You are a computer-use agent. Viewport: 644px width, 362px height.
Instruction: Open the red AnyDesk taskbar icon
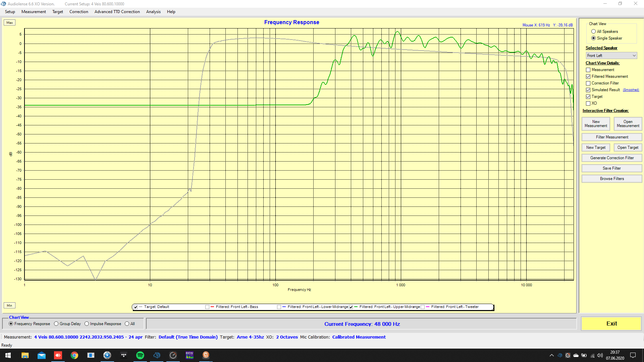58,355
